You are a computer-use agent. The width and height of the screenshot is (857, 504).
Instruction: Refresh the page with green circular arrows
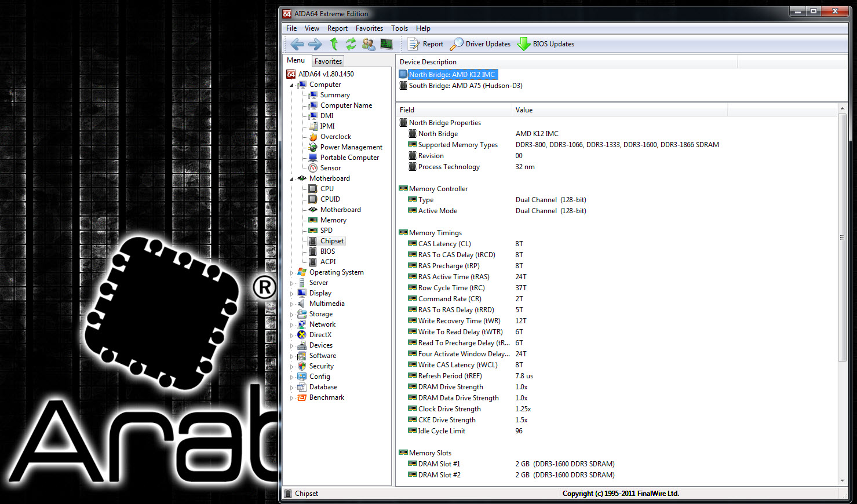pos(351,44)
